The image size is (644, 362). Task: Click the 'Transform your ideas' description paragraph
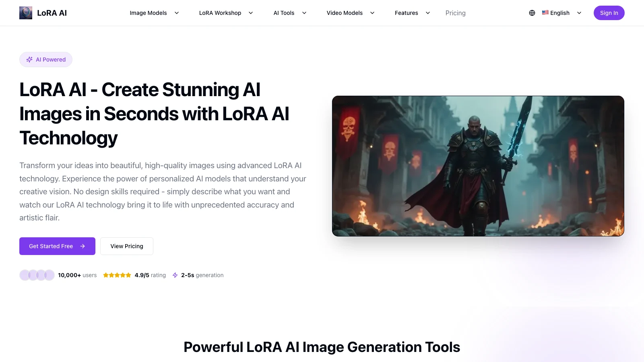(x=163, y=191)
